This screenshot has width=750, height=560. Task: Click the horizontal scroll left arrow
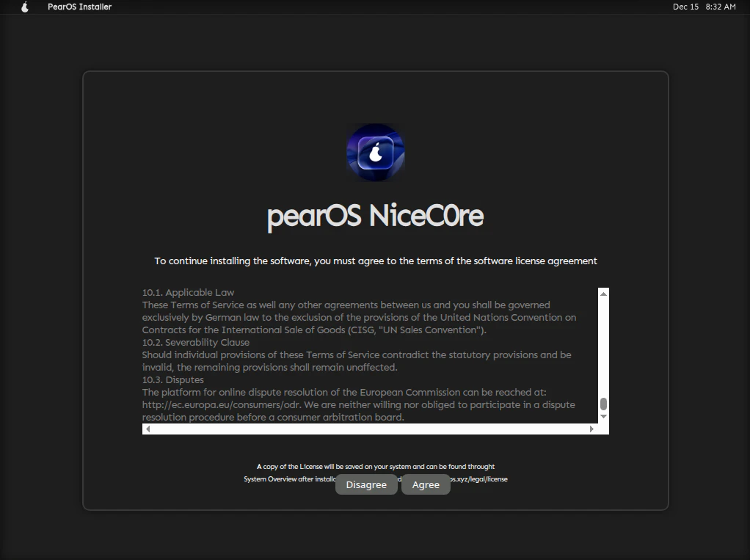click(148, 429)
